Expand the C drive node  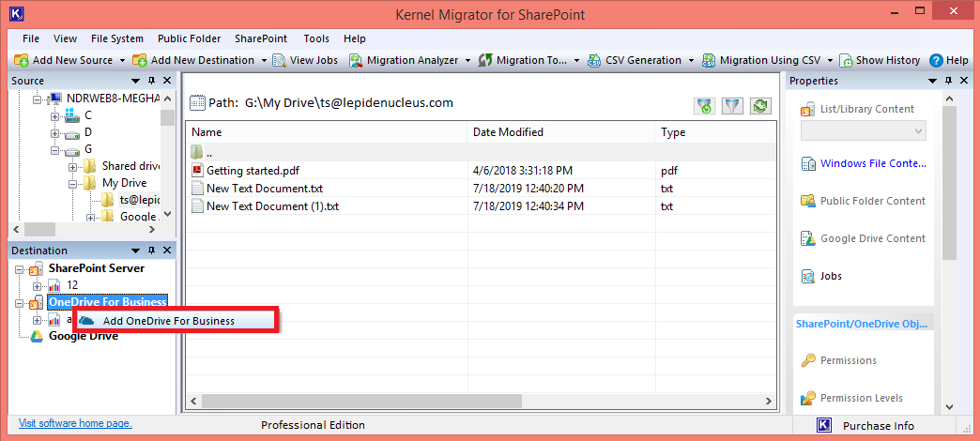55,116
